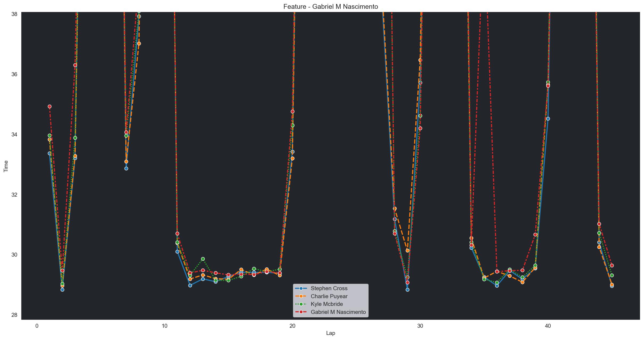
Task: Click Gabriel M Nascimento legend label
Action: coord(338,312)
